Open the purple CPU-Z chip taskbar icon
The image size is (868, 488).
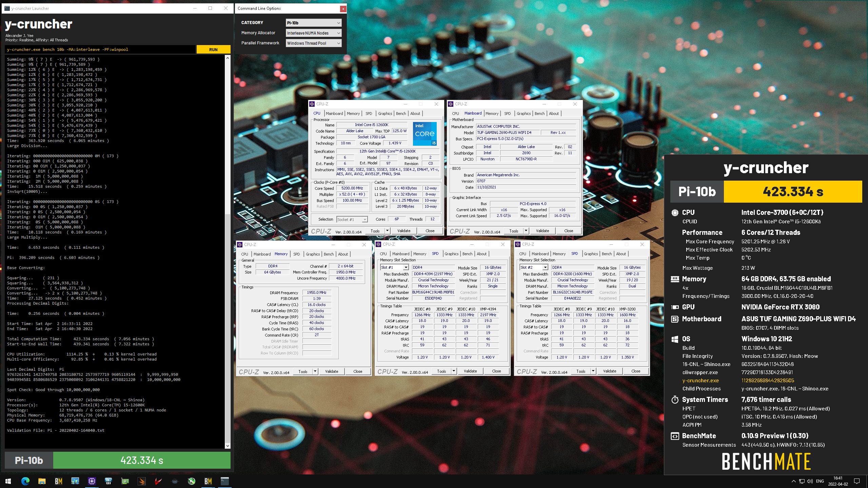point(92,481)
